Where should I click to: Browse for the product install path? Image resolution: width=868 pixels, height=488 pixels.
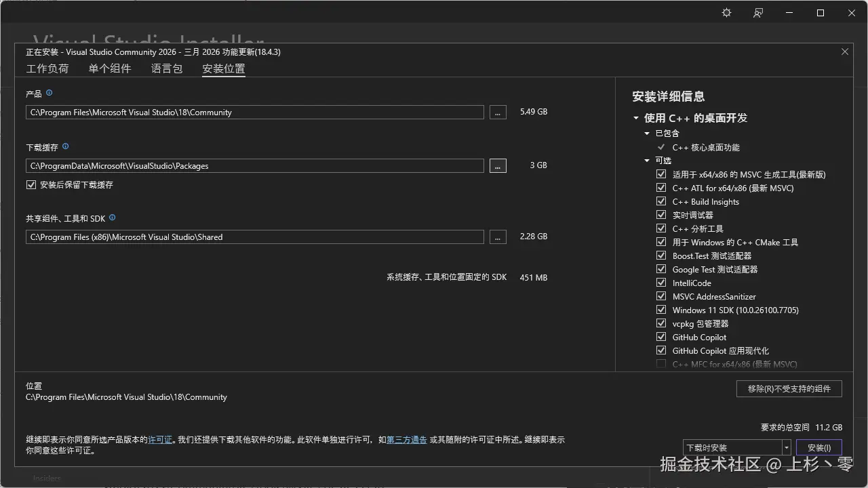(x=498, y=113)
